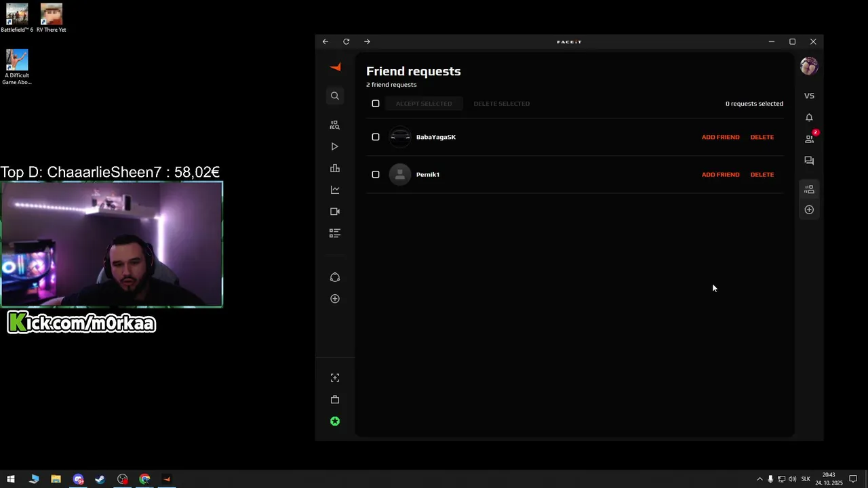The image size is (868, 488).
Task: Click the capture frame icon in left sidebar
Action: click(335, 378)
